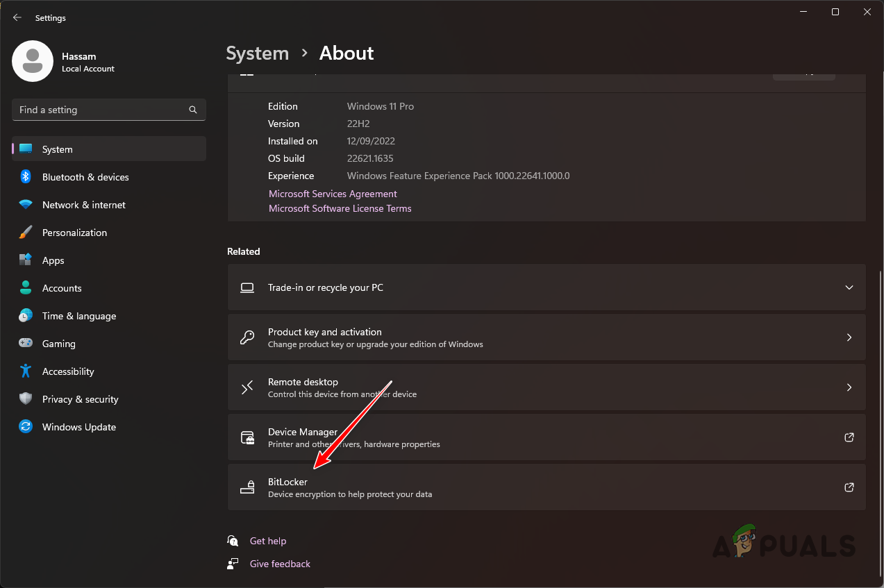The image size is (884, 588).
Task: Click the search magnifier in Find a setting
Action: point(192,110)
